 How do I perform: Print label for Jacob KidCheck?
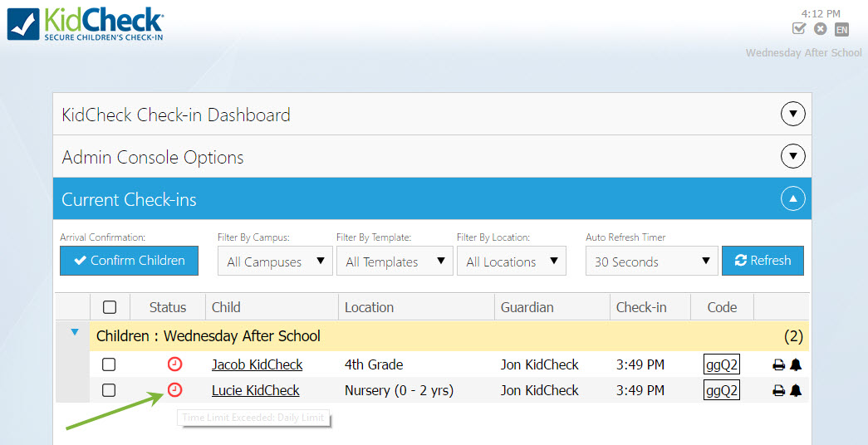pyautogui.click(x=778, y=364)
